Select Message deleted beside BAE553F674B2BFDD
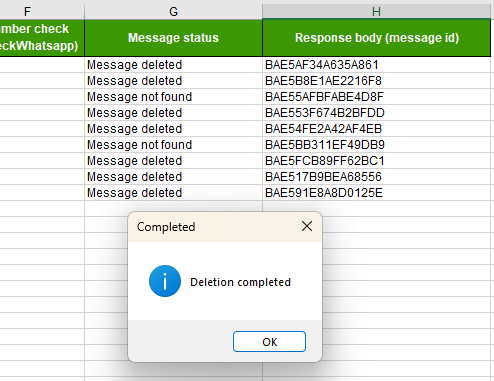 (173, 113)
